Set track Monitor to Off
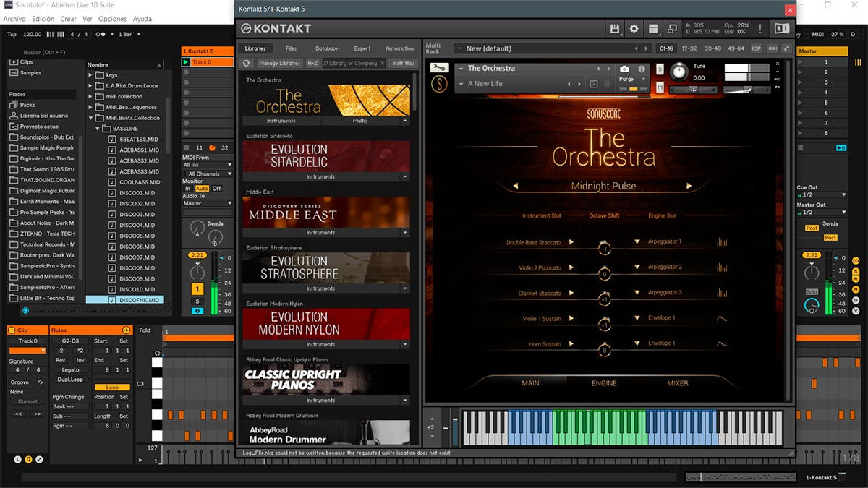 click(216, 189)
